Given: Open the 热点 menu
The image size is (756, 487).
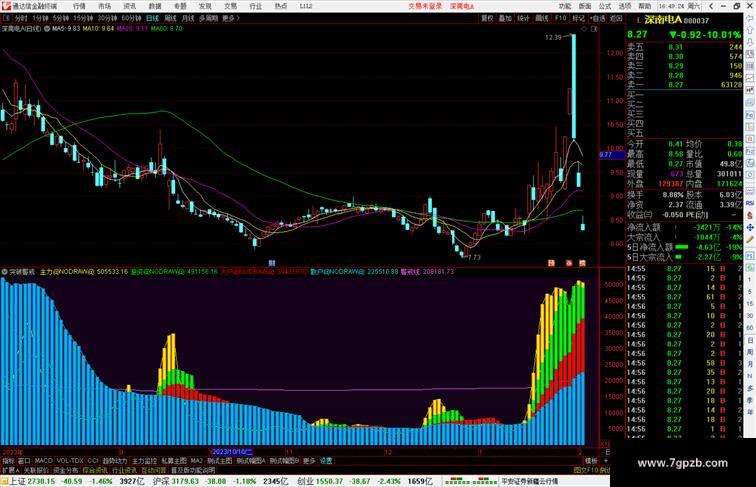Looking at the screenshot, I should tap(281, 6).
